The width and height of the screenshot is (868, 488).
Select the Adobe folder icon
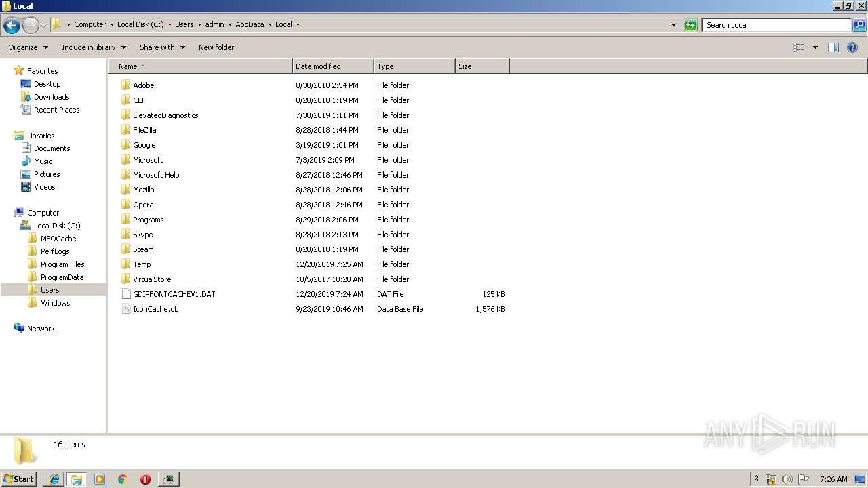pos(125,85)
